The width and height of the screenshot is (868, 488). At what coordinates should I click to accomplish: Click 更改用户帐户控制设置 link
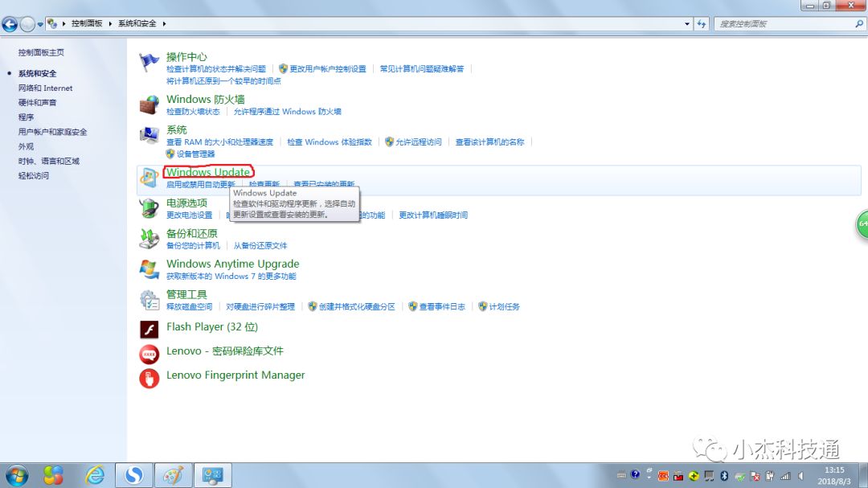328,69
